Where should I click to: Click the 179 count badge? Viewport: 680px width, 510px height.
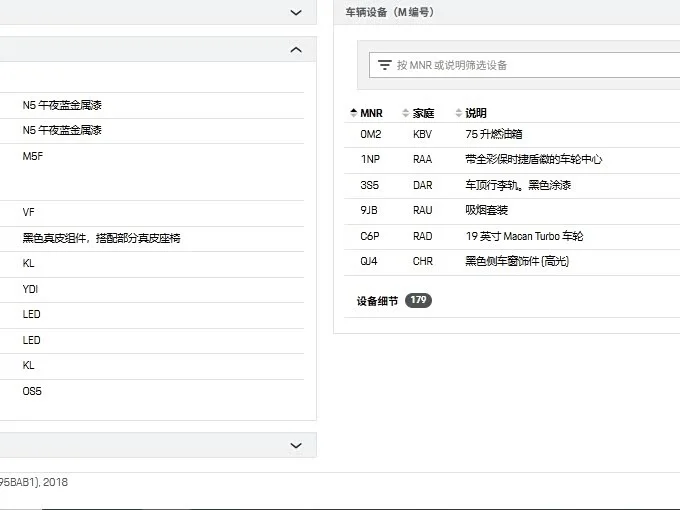click(418, 300)
